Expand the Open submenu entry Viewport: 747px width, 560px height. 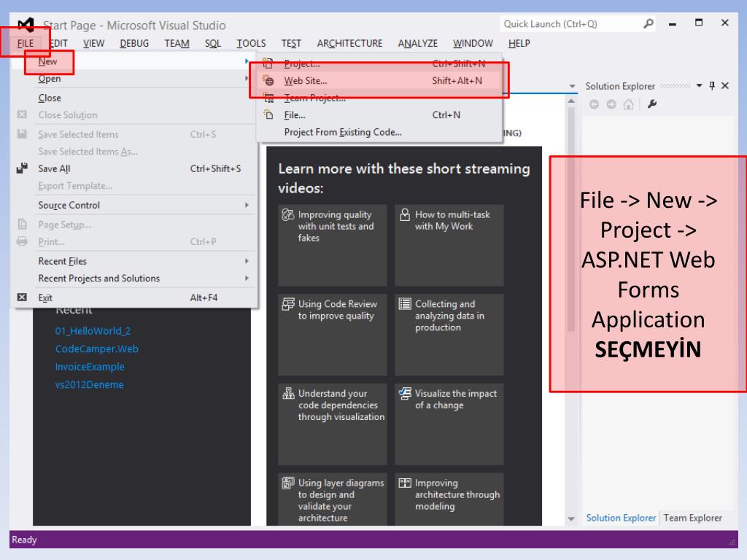[x=133, y=79]
